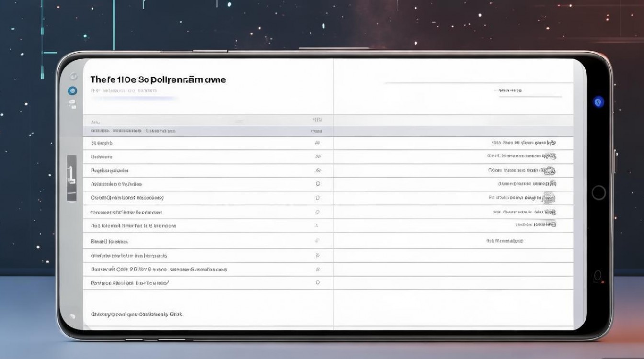
Task: Tap the small icon at bottom of right bezel
Action: point(597,276)
